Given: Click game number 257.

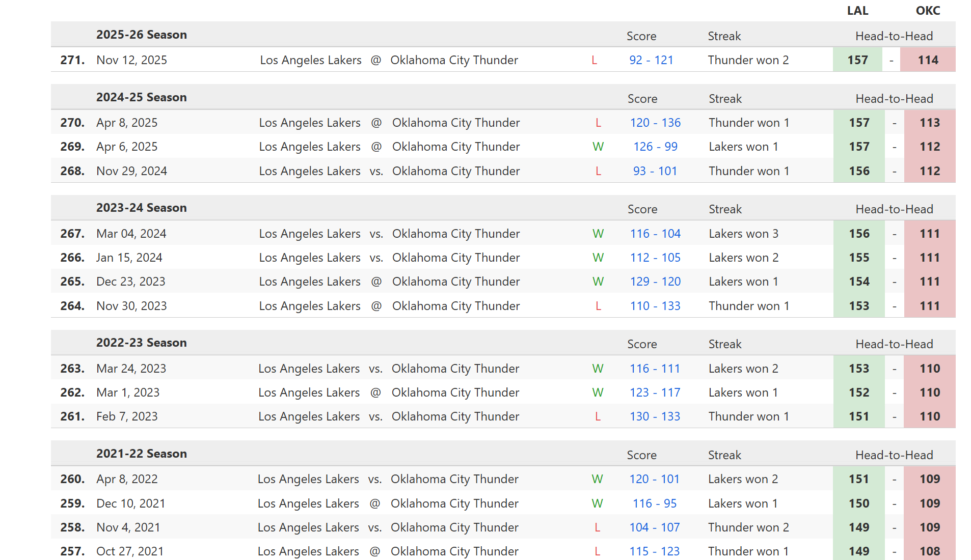Looking at the screenshot, I should point(72,551).
